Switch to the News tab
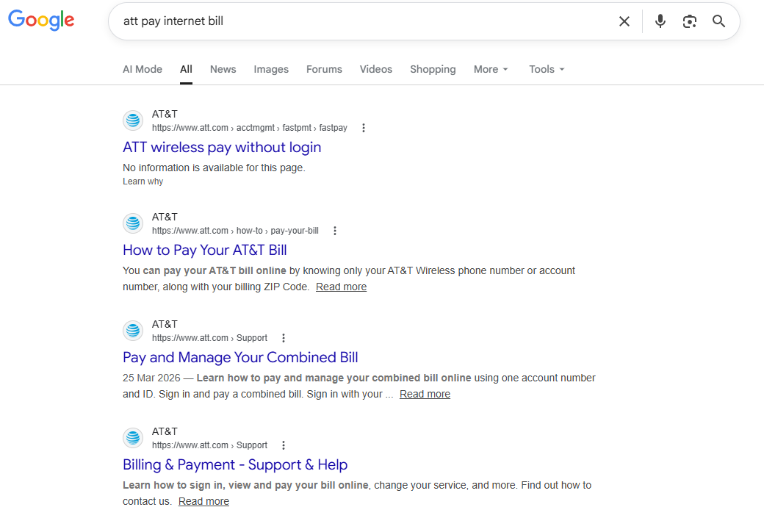 tap(223, 69)
